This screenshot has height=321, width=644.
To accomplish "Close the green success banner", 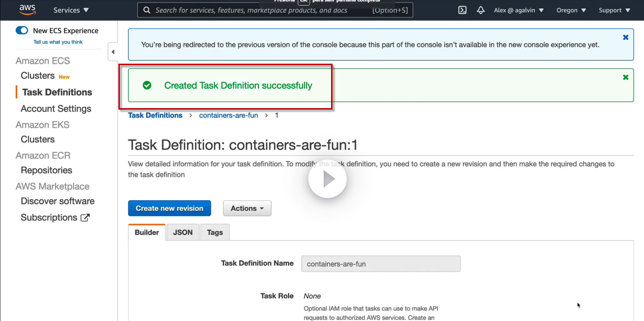I will tap(626, 77).
